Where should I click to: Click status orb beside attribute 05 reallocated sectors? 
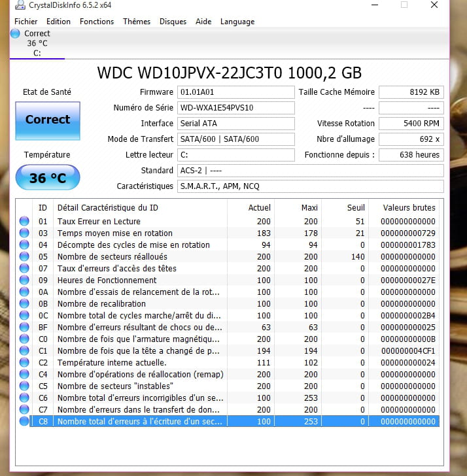(24, 257)
